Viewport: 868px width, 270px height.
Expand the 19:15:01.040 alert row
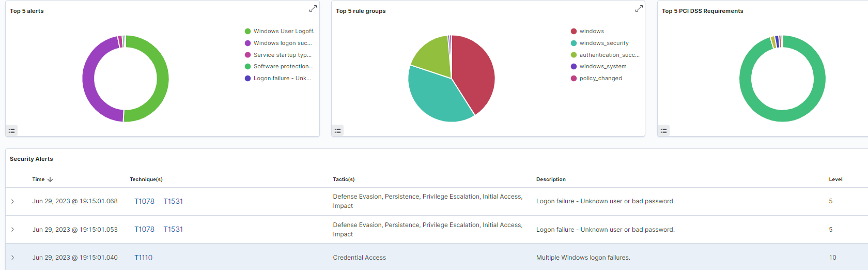point(13,258)
